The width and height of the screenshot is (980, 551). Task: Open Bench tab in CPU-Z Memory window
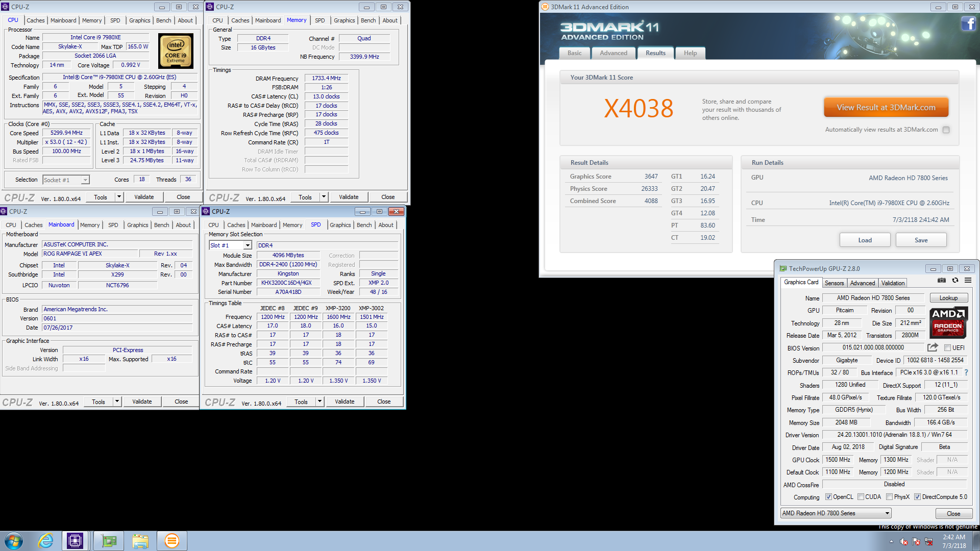pos(368,20)
